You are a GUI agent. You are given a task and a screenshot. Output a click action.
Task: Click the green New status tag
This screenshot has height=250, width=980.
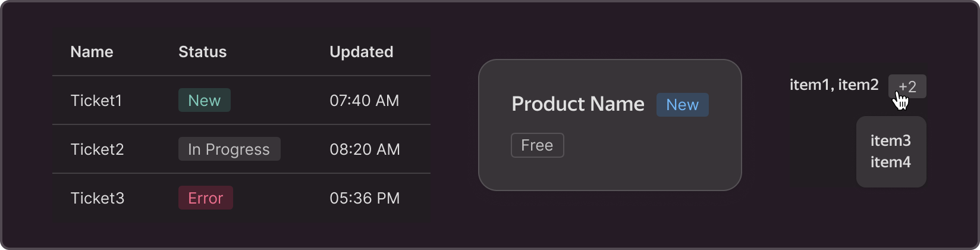(205, 100)
